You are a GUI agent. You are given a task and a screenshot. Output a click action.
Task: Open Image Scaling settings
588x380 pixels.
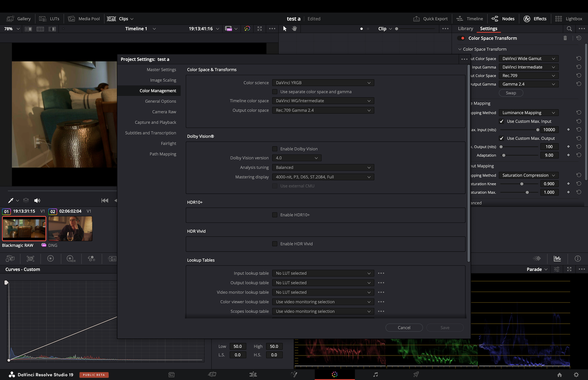point(163,80)
